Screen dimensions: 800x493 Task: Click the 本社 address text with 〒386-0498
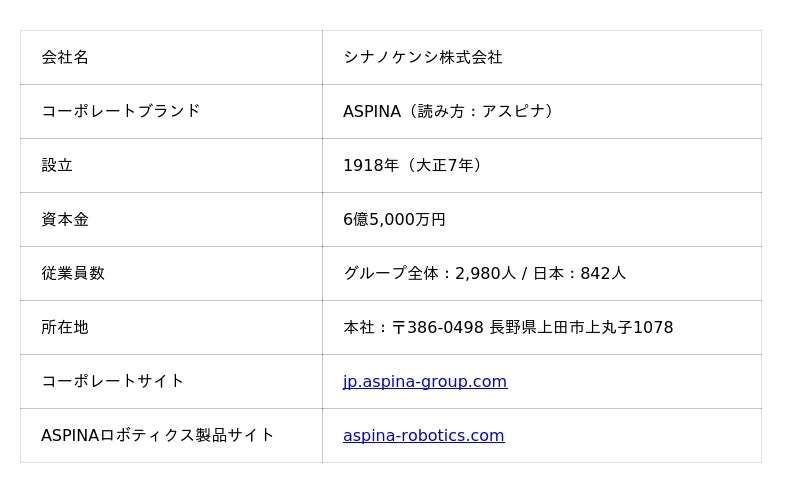pyautogui.click(x=413, y=328)
